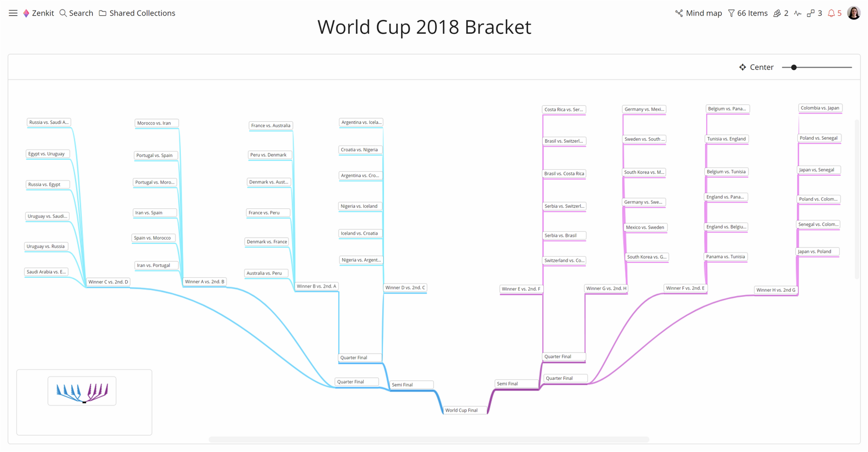868x452 pixels.
Task: Select the Colombia vs. Japan node
Action: pos(820,108)
